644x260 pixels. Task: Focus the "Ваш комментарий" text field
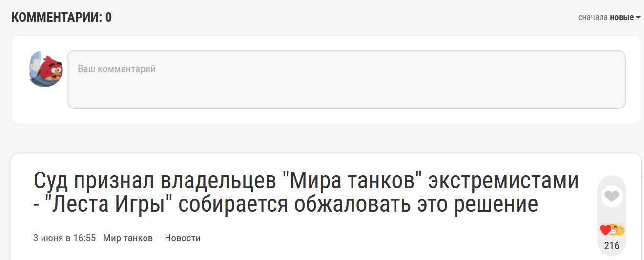346,80
